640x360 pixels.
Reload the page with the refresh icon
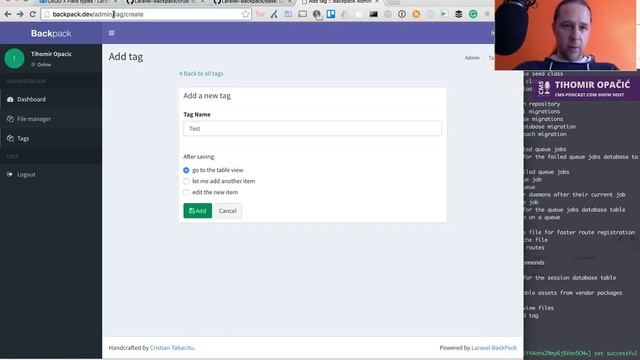33,14
